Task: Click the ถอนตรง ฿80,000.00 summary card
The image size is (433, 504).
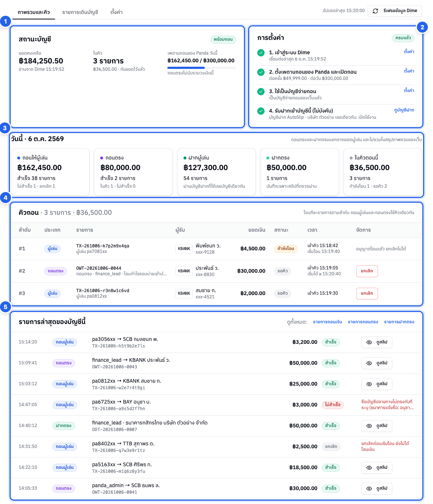Action: [x=133, y=172]
